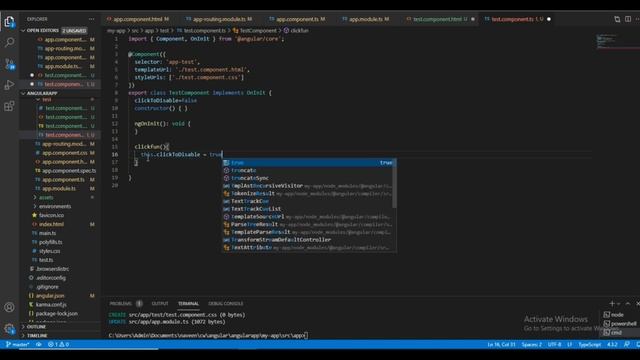Open the Manage gear icon

(9, 329)
